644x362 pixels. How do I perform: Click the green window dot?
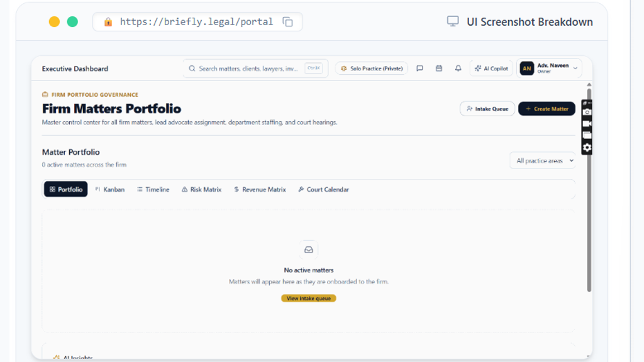click(72, 22)
